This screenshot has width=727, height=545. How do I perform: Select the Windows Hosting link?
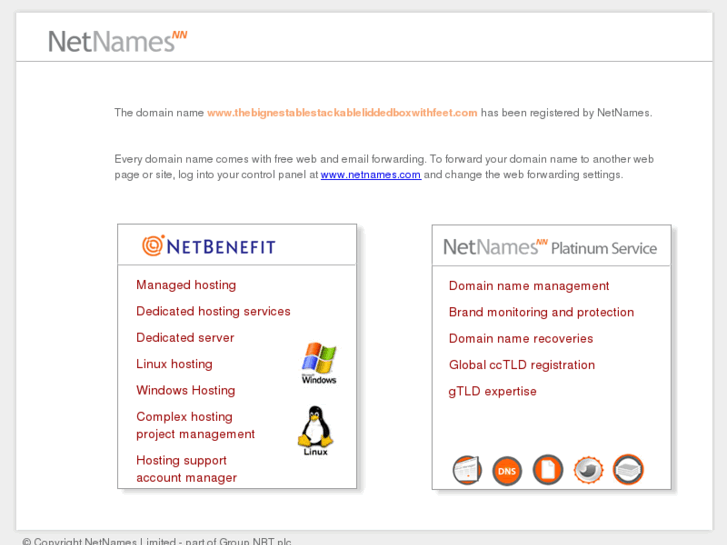185,391
